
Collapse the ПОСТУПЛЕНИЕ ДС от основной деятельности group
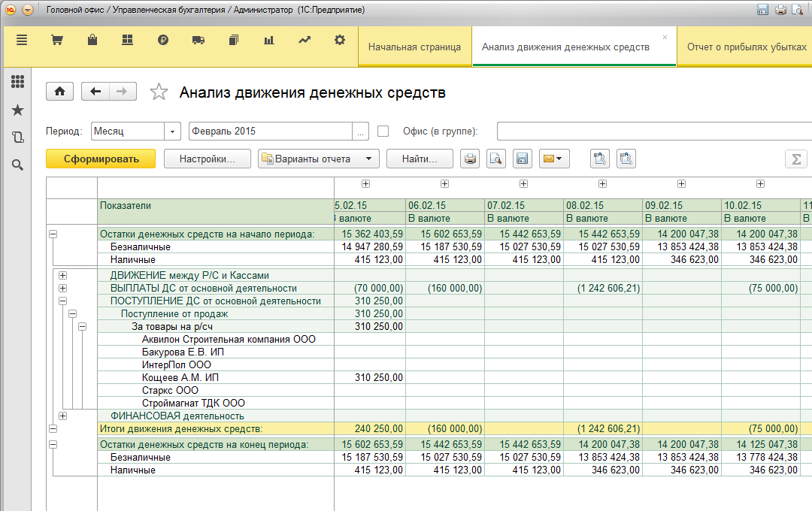pyautogui.click(x=63, y=301)
